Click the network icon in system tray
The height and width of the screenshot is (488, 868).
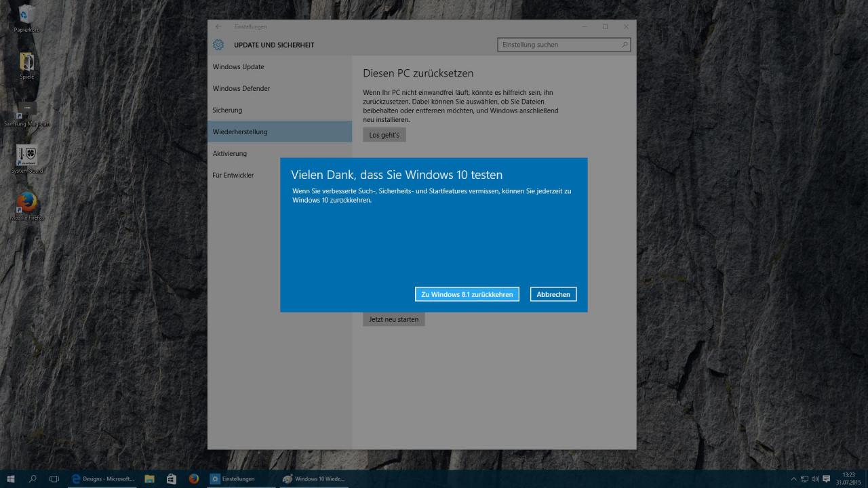804,479
